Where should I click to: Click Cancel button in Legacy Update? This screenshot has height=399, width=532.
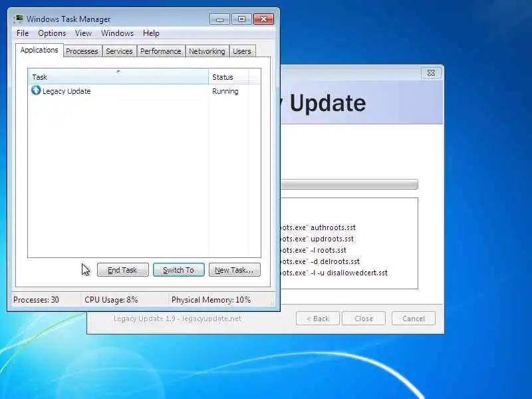click(x=414, y=319)
